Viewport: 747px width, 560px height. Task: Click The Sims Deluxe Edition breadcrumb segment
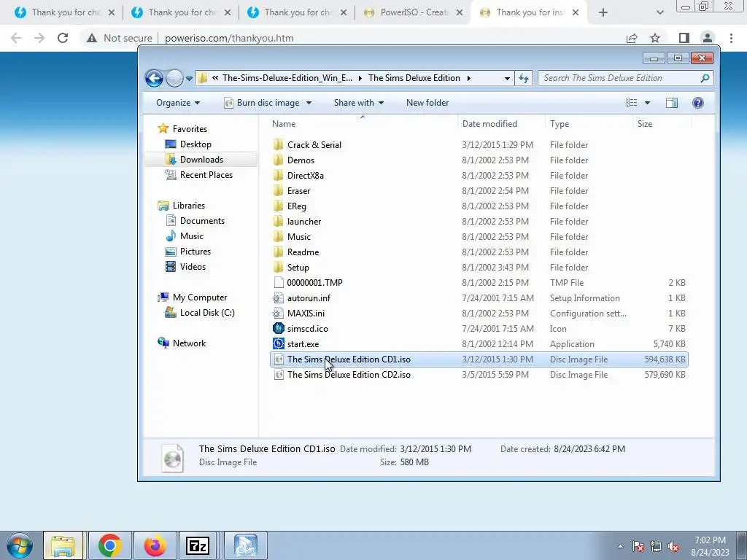tap(414, 78)
